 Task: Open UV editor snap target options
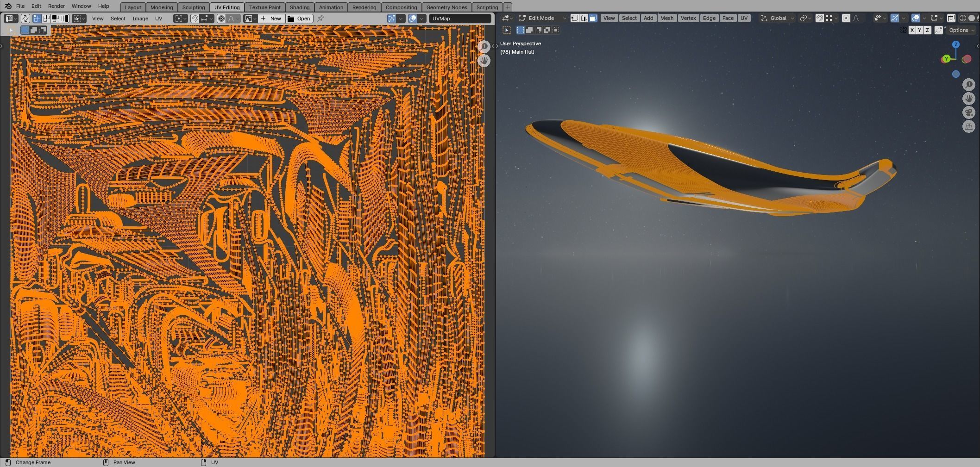coord(207,19)
